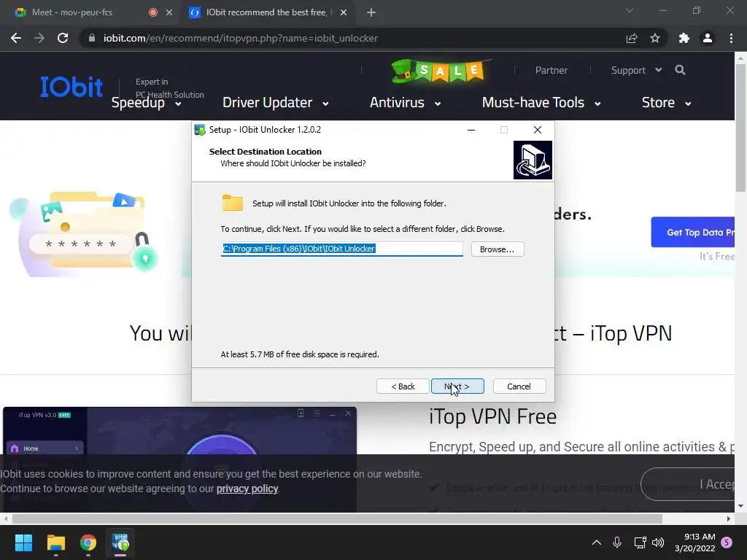747x560 pixels.
Task: Go back in Chrome browser
Action: [16, 38]
